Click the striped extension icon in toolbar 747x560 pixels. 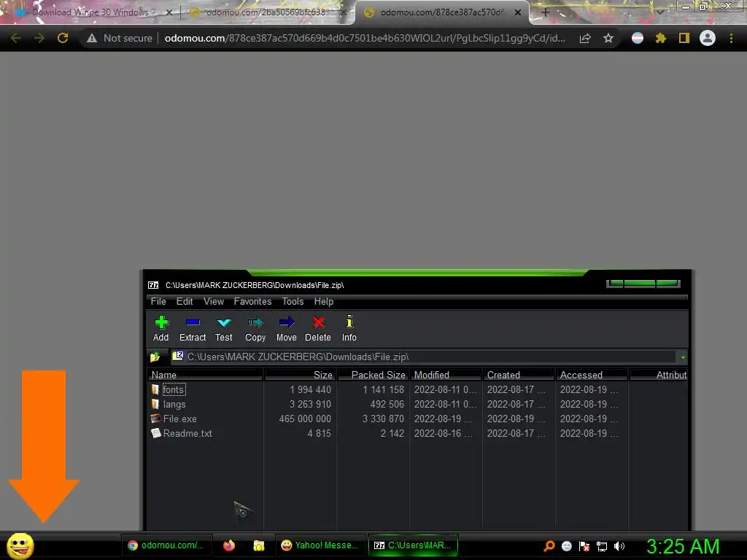click(638, 38)
